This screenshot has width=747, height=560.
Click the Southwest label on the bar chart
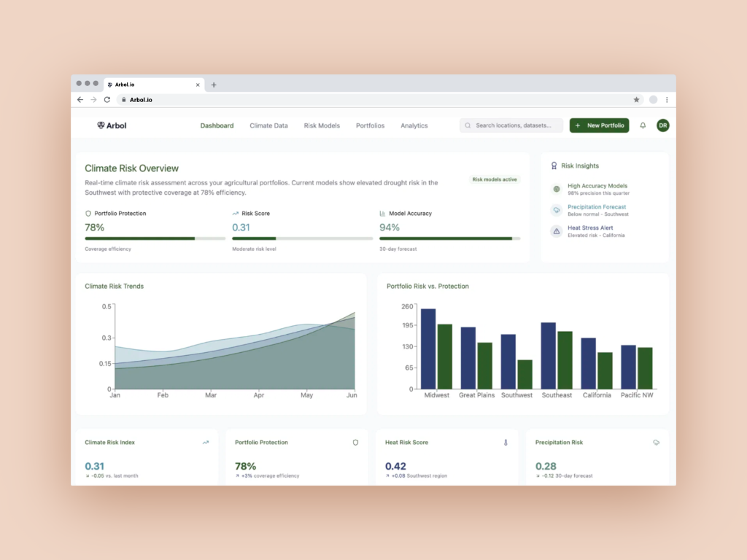(x=517, y=395)
